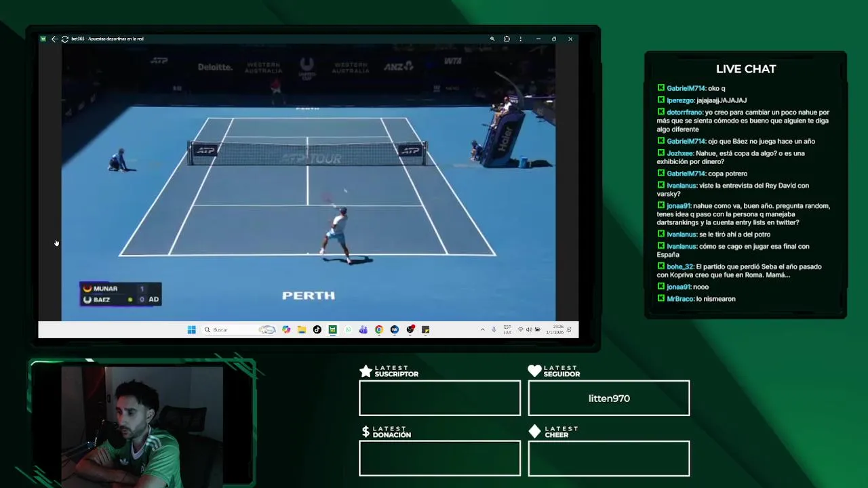The width and height of the screenshot is (868, 488).
Task: Click latest follower name litten970
Action: [x=609, y=399]
